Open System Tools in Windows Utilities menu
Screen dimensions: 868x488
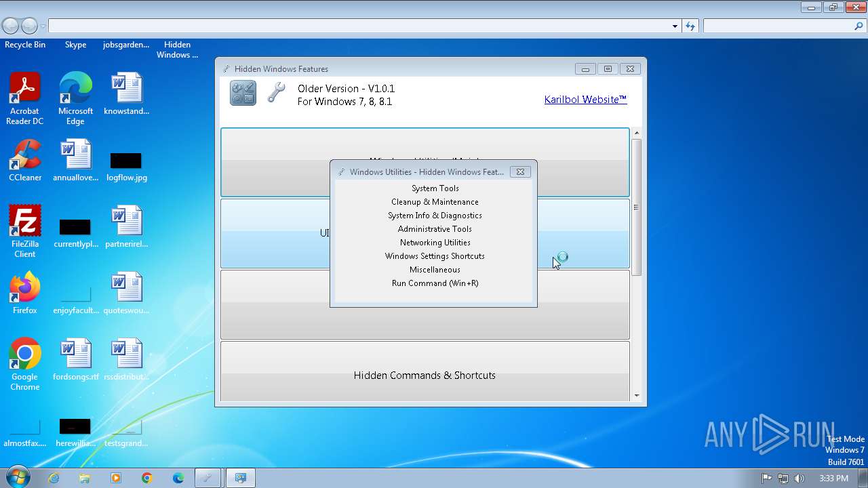[435, 188]
